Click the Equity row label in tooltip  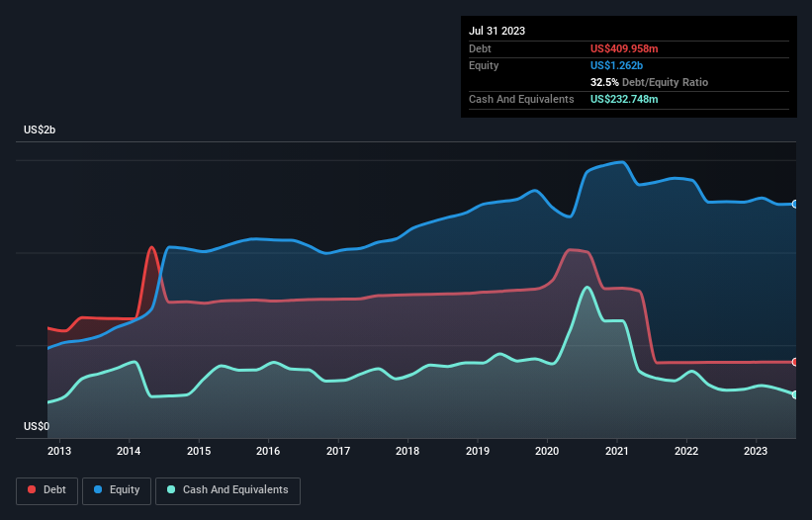tap(484, 65)
